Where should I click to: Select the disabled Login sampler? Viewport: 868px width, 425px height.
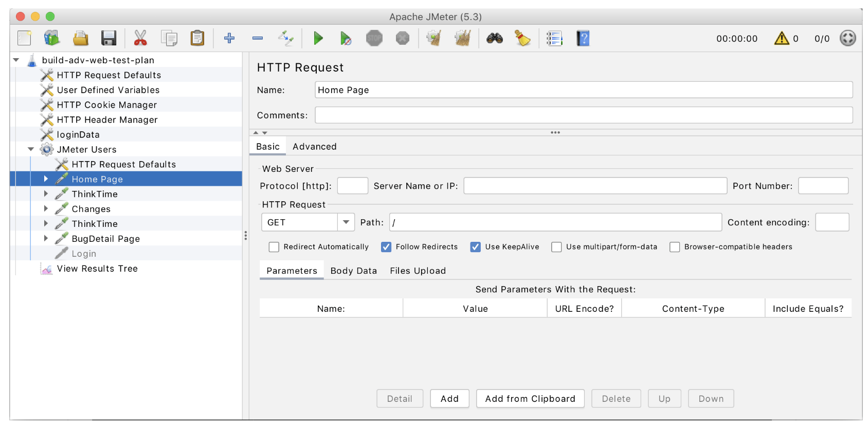84,254
